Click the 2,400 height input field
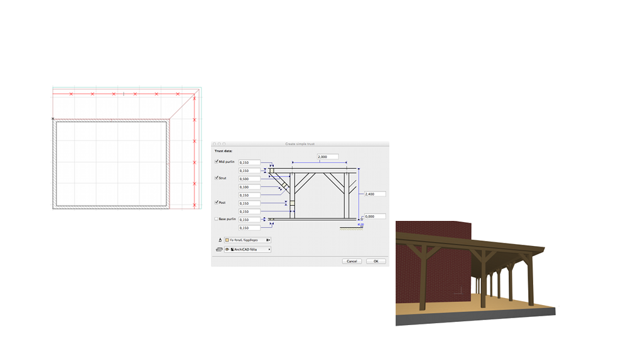 374,194
